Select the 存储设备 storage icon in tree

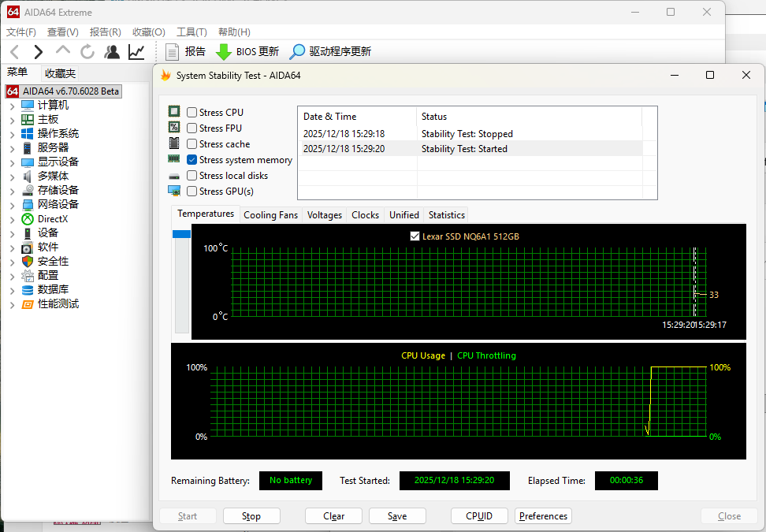[x=28, y=190]
